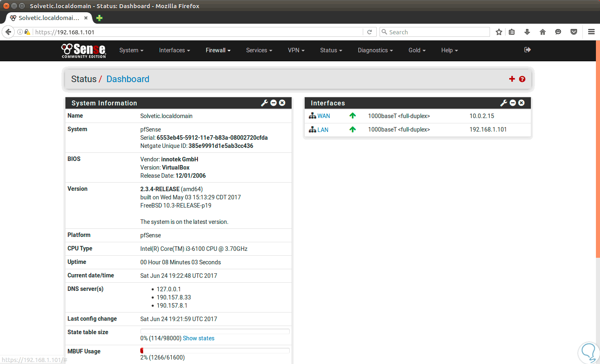Open the Services dropdown

tap(259, 50)
